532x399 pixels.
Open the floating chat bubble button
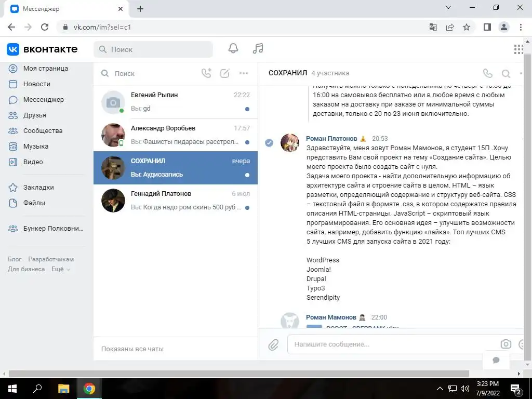[496, 360]
